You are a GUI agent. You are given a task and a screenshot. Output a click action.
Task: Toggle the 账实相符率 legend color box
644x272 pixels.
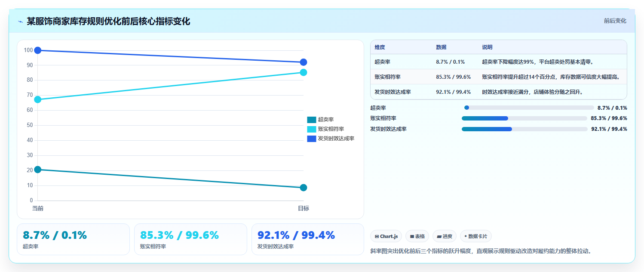pos(312,129)
